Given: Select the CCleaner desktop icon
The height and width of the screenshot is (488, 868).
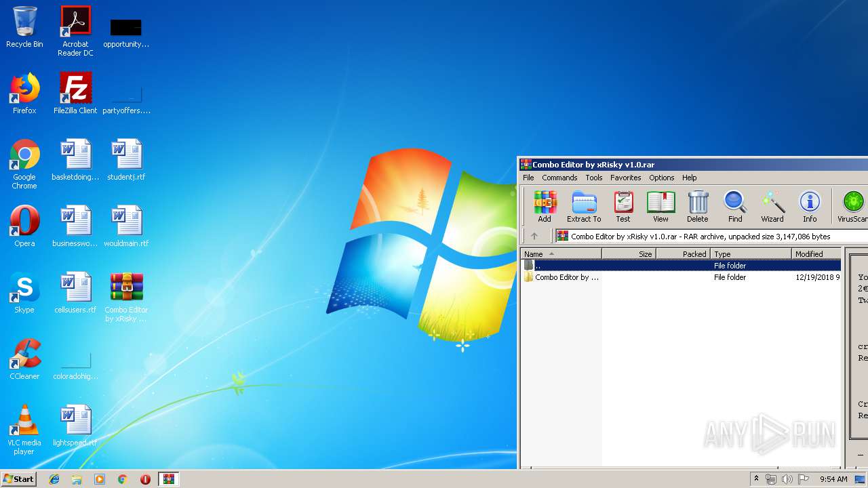Looking at the screenshot, I should (x=24, y=359).
